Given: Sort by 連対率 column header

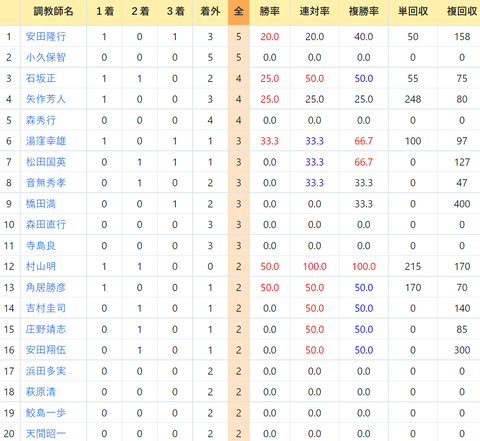Looking at the screenshot, I should click(314, 12).
